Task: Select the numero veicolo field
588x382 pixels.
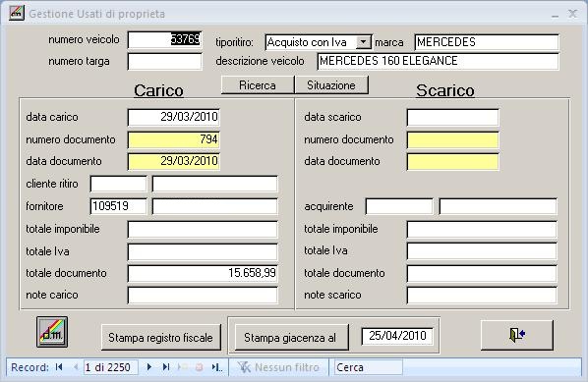Action: 164,39
